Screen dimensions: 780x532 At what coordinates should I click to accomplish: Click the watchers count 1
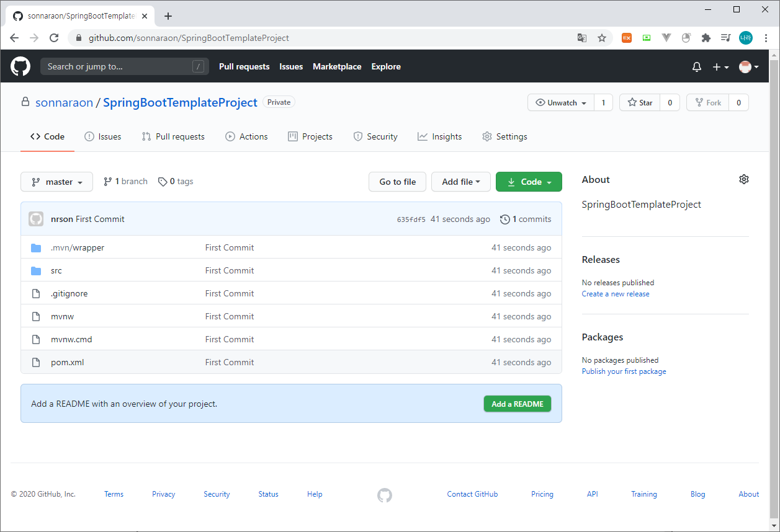coord(603,102)
